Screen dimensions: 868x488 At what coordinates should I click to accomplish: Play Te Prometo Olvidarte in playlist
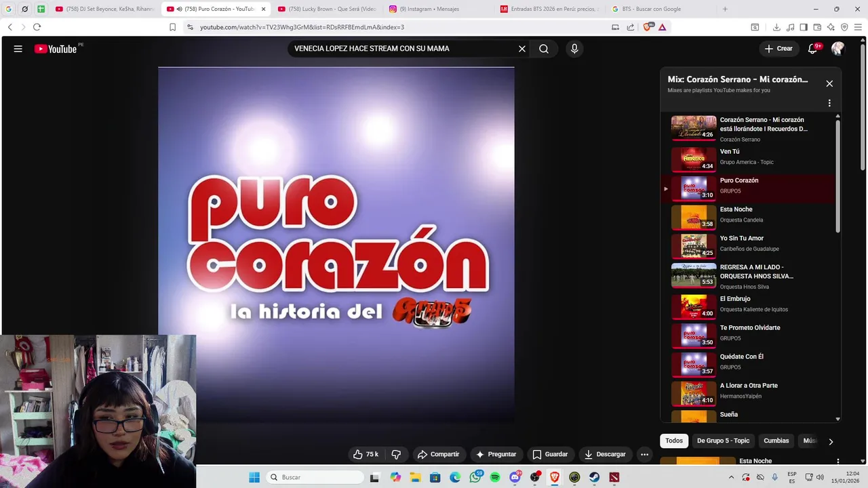tap(746, 335)
